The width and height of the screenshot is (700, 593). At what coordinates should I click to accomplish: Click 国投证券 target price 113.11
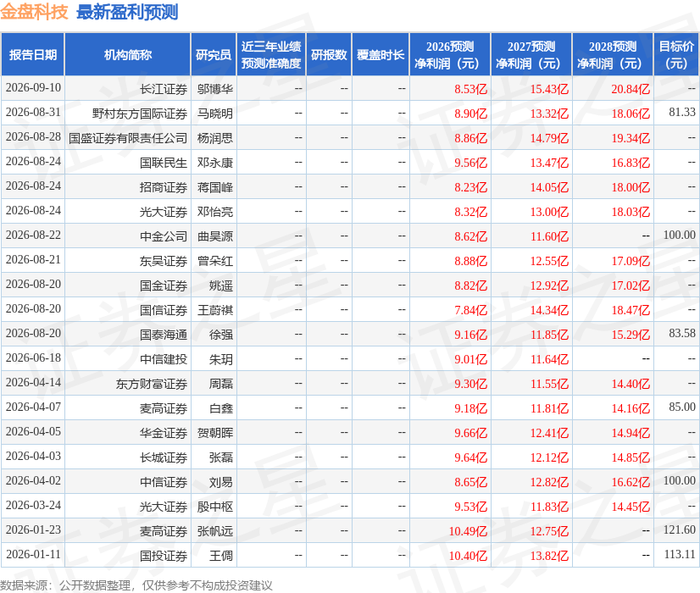point(680,555)
